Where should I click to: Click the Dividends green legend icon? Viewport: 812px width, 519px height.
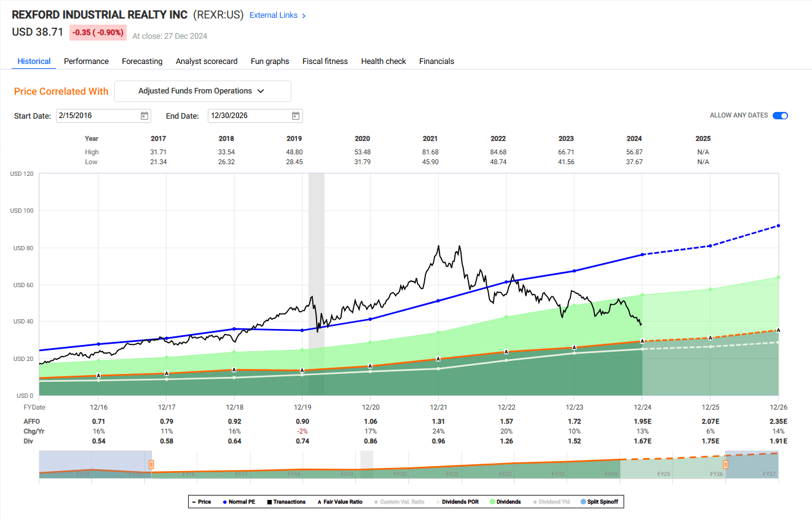[491, 501]
